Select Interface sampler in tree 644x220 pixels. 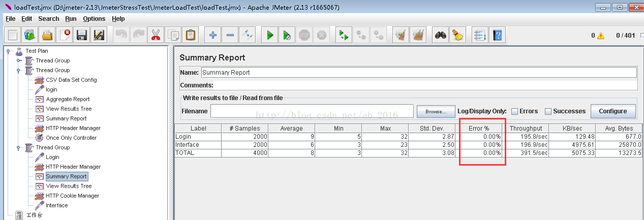pos(56,205)
